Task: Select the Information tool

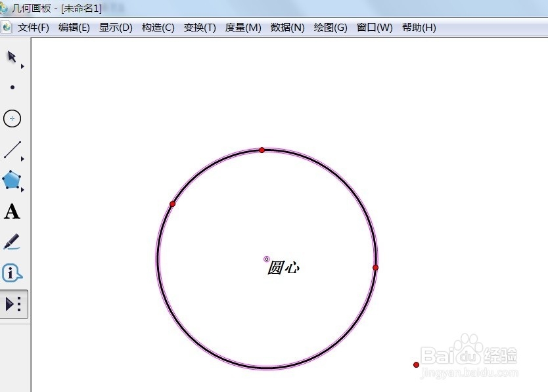Action: 12,272
